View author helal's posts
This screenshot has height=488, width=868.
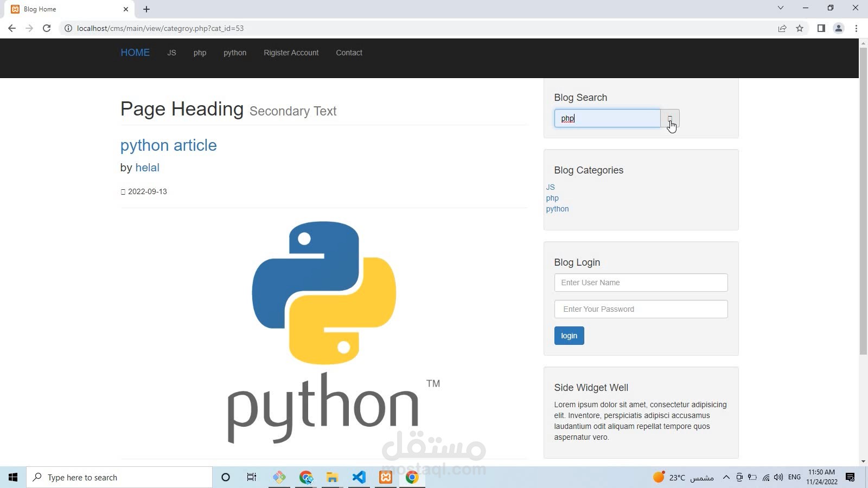(x=147, y=168)
